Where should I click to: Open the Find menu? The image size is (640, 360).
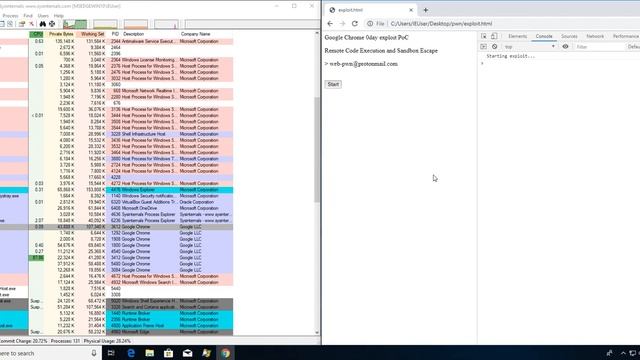(x=28, y=16)
